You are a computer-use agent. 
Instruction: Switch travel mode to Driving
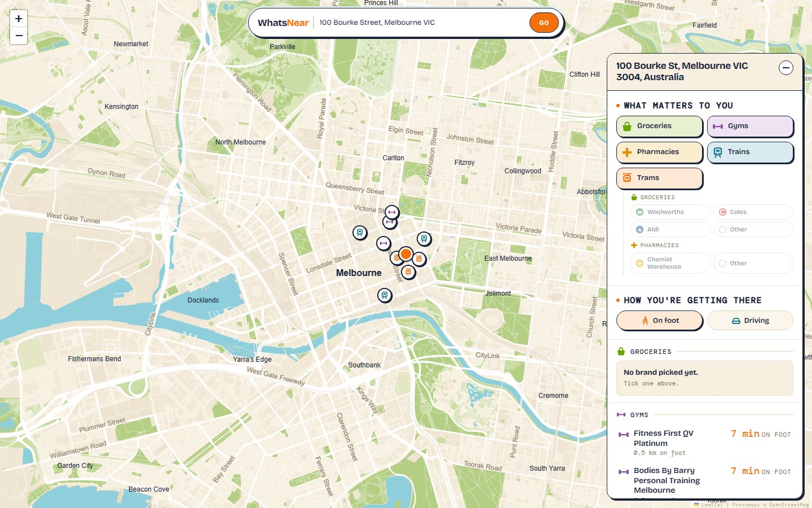[751, 321]
